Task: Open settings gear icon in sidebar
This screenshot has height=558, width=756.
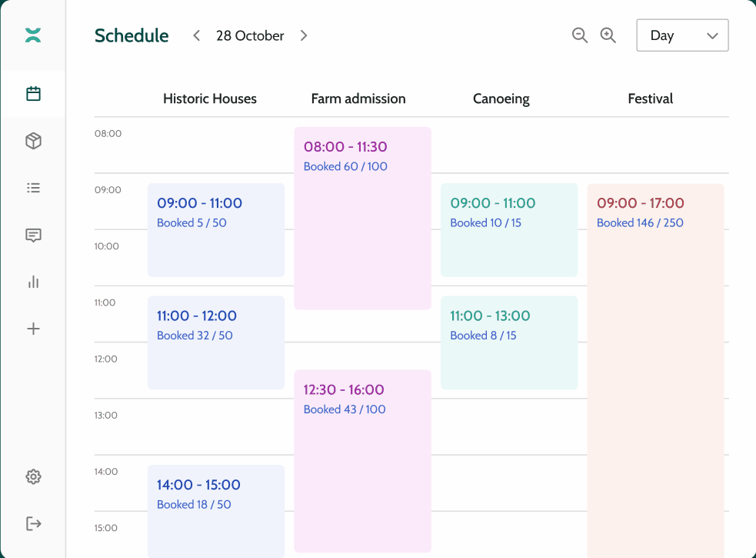Action: tap(33, 476)
